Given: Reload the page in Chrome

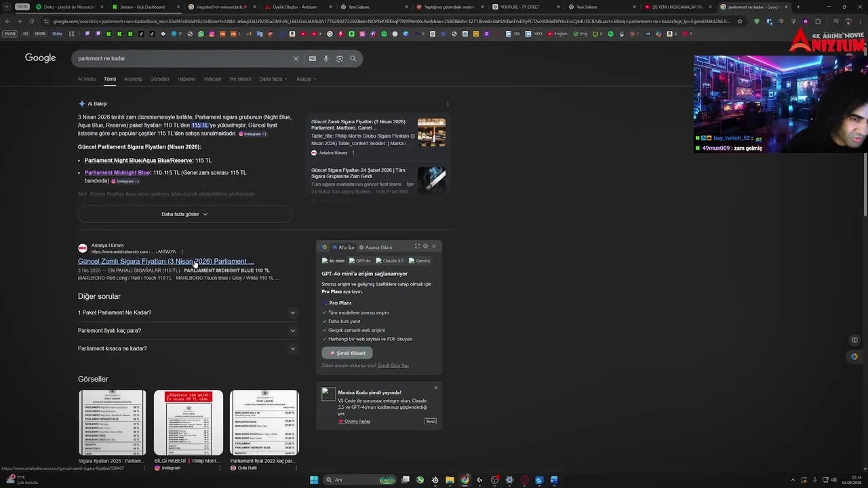Looking at the screenshot, I should click(31, 21).
